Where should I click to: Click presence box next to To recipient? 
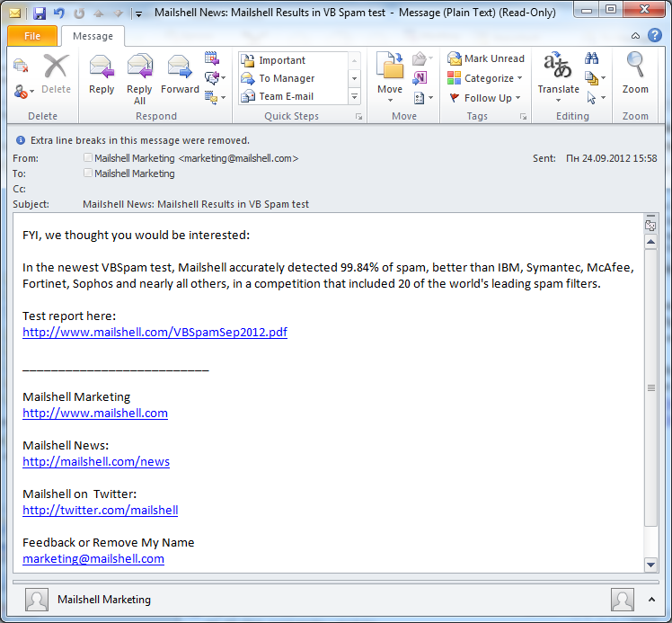(x=88, y=173)
